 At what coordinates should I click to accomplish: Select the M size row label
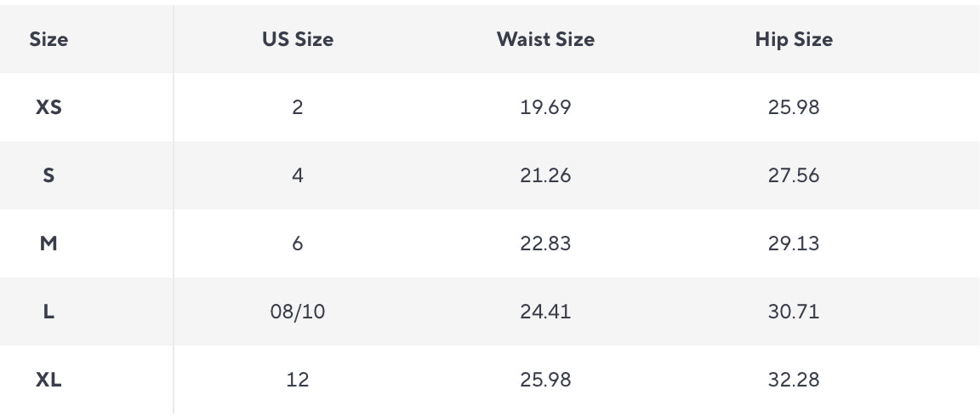[x=48, y=243]
